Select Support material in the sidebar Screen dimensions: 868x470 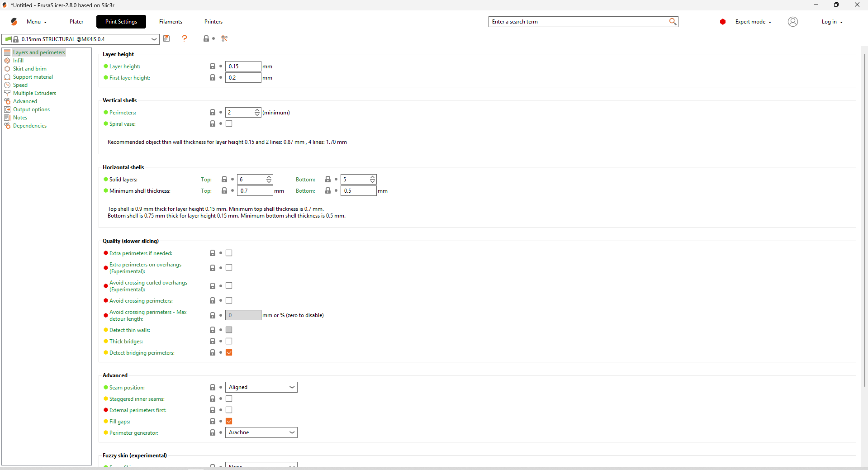pos(33,77)
